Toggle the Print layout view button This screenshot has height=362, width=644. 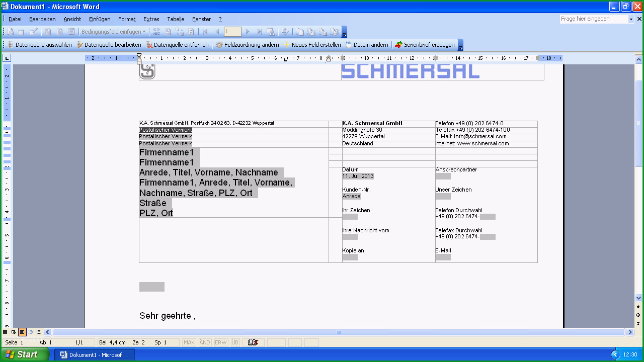tap(22, 332)
